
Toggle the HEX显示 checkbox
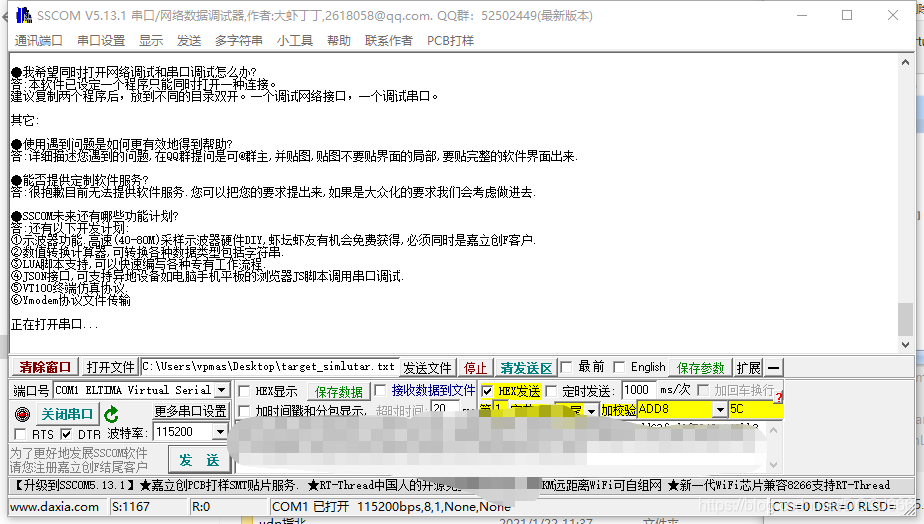click(x=243, y=391)
